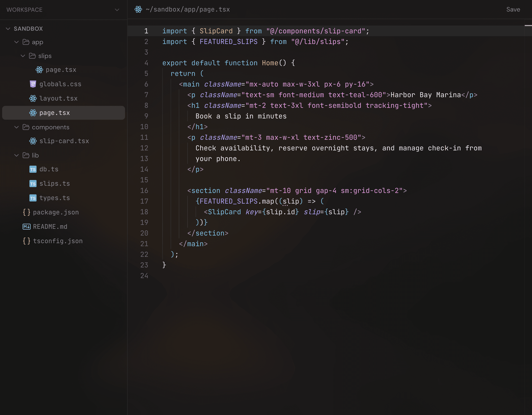Click the React icon in the editor path header
The image size is (532, 415).
click(138, 10)
